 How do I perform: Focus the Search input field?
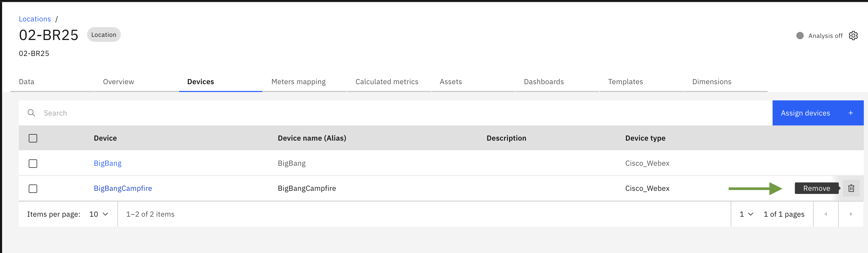(396, 113)
